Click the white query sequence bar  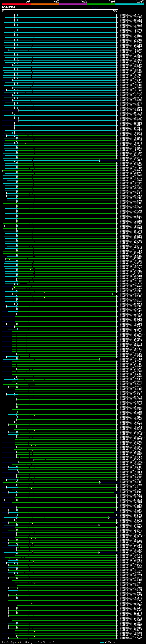(60, 9)
